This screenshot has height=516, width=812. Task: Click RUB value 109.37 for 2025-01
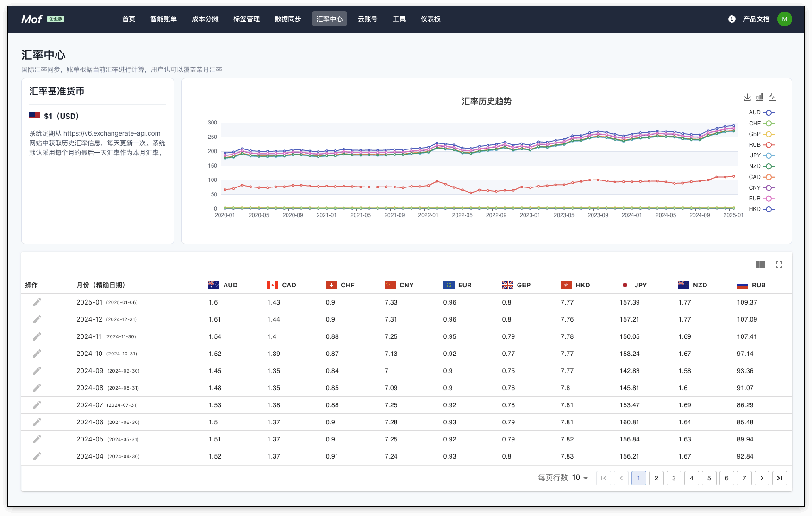point(746,302)
